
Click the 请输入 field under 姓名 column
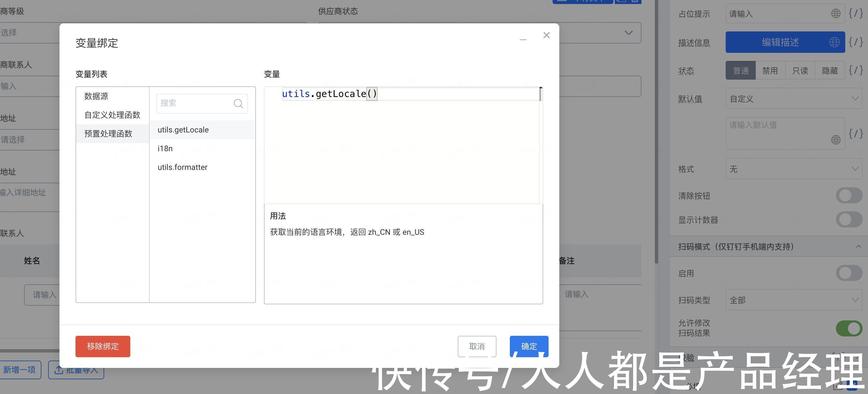pos(42,295)
